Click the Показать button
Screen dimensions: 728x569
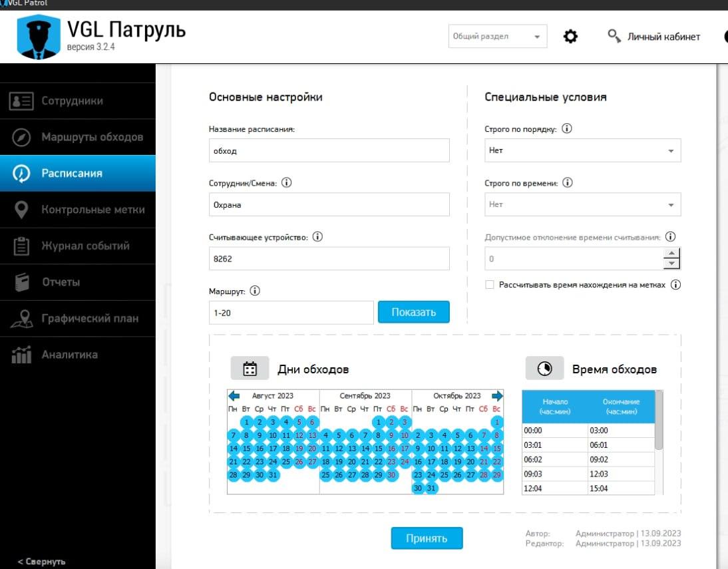[414, 312]
